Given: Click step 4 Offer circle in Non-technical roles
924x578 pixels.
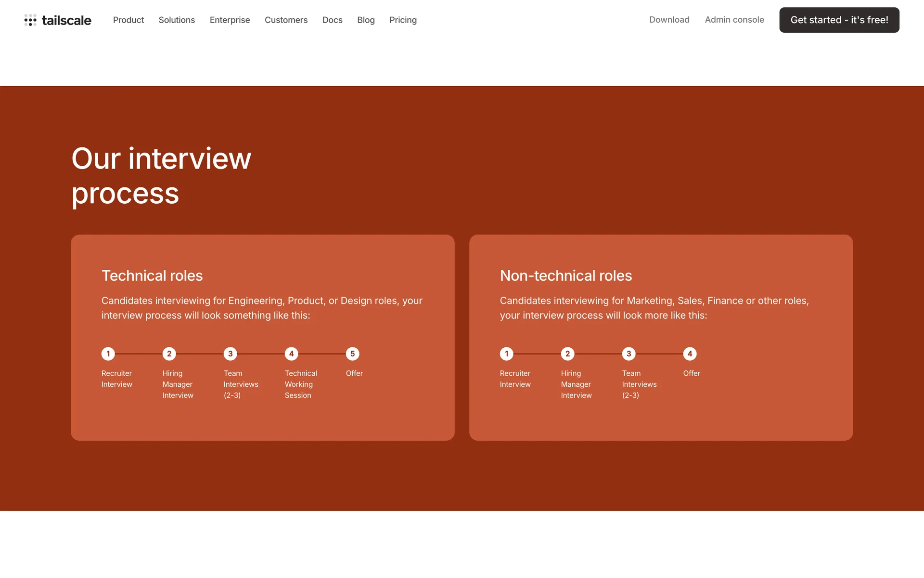Looking at the screenshot, I should coord(690,354).
